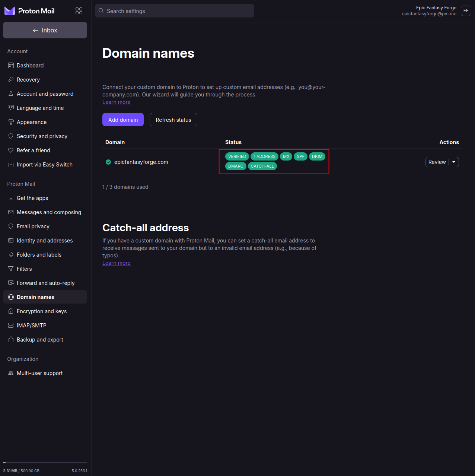Go to Recovery settings

coord(45,80)
